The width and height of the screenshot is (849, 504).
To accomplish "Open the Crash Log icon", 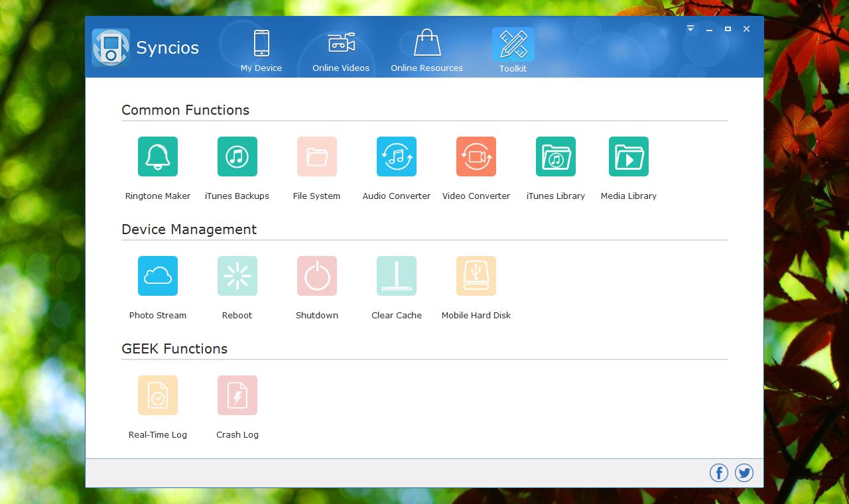I will [x=237, y=395].
